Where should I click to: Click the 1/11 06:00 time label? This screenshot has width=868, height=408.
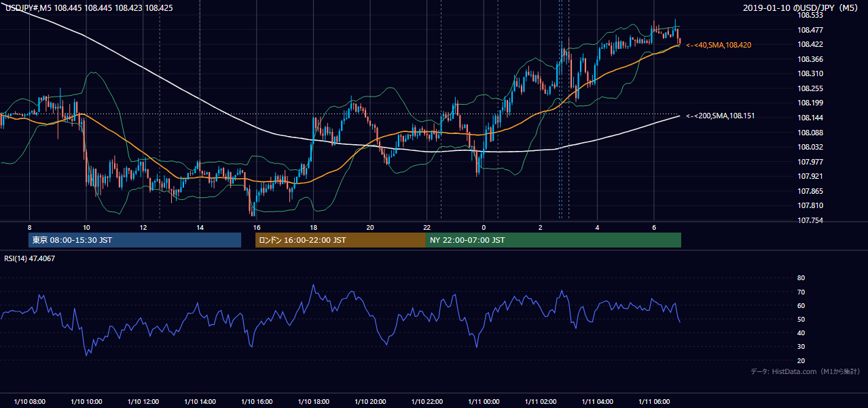coord(654,402)
